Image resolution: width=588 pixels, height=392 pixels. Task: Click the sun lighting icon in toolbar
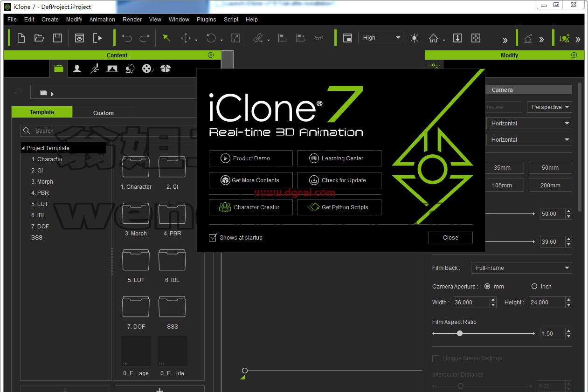414,38
